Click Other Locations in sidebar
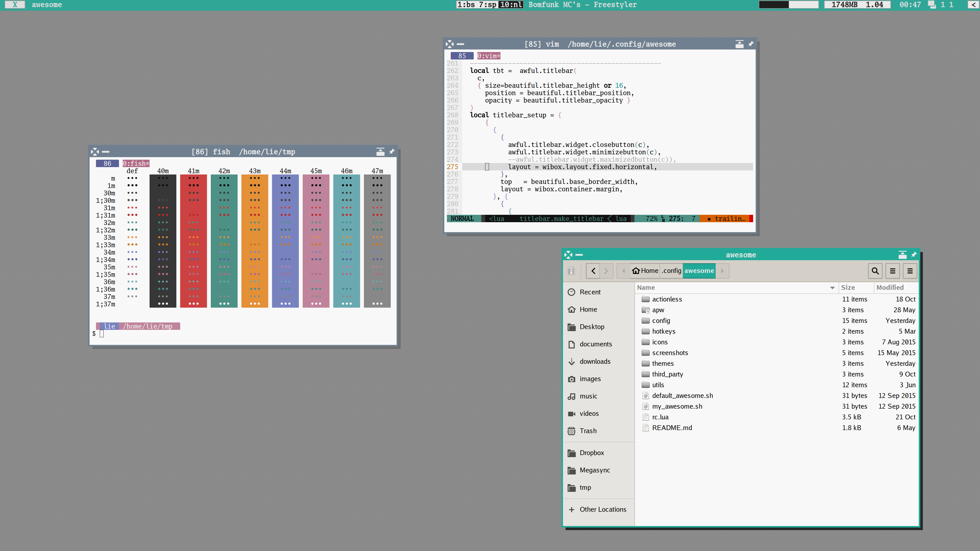 [x=603, y=509]
